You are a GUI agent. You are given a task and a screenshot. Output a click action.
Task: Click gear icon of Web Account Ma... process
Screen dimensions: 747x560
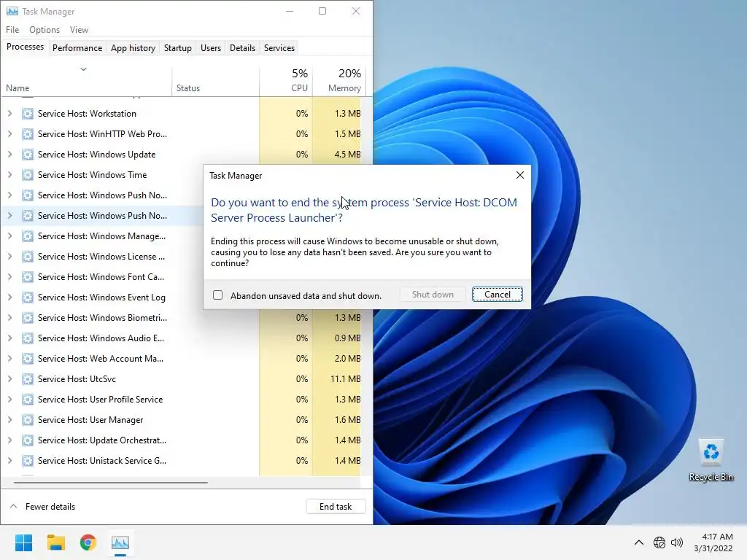point(28,359)
